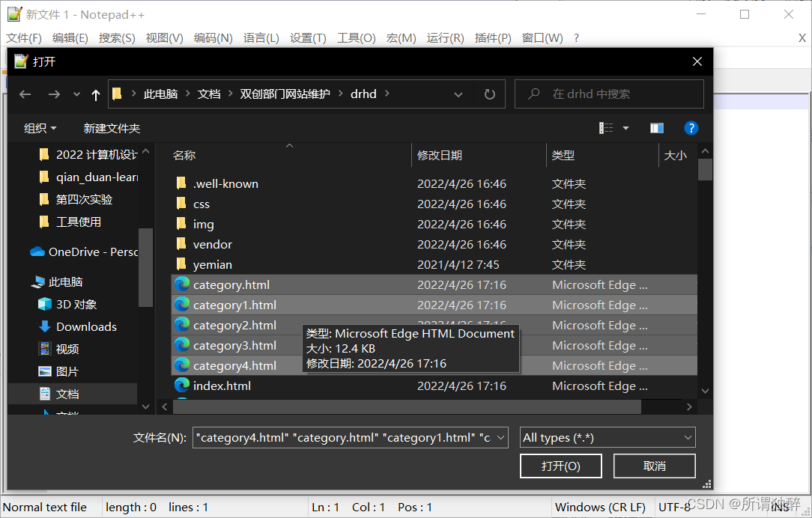Select the .well-known folder

[x=434, y=183]
